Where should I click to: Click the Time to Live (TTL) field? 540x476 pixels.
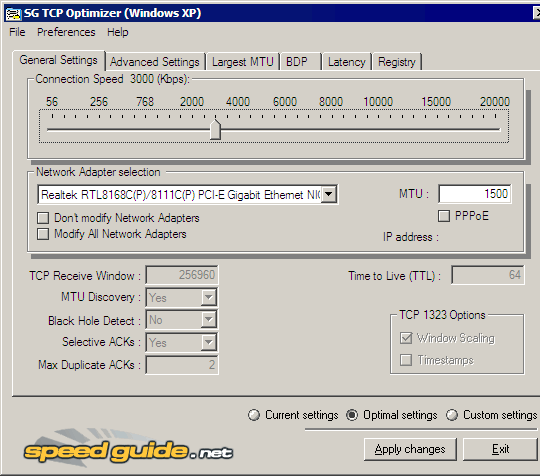(x=488, y=275)
